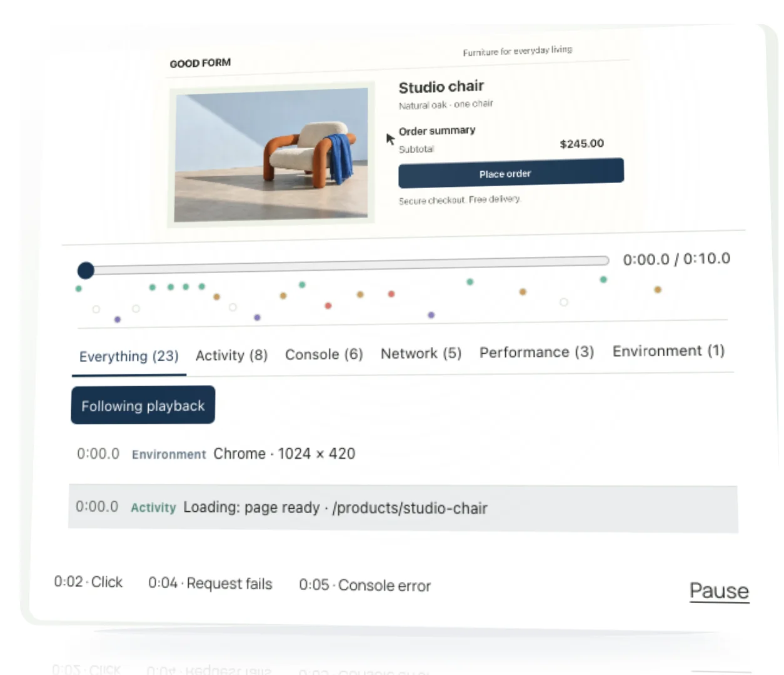The width and height of the screenshot is (784, 675).
Task: Click the GOOD FORM logo text
Action: (200, 62)
